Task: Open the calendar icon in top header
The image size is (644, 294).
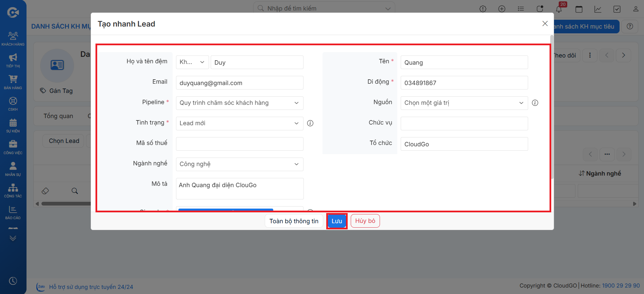Action: [x=579, y=9]
